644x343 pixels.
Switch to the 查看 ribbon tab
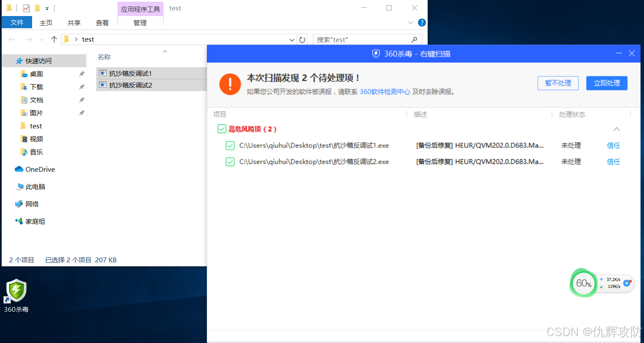tap(102, 23)
